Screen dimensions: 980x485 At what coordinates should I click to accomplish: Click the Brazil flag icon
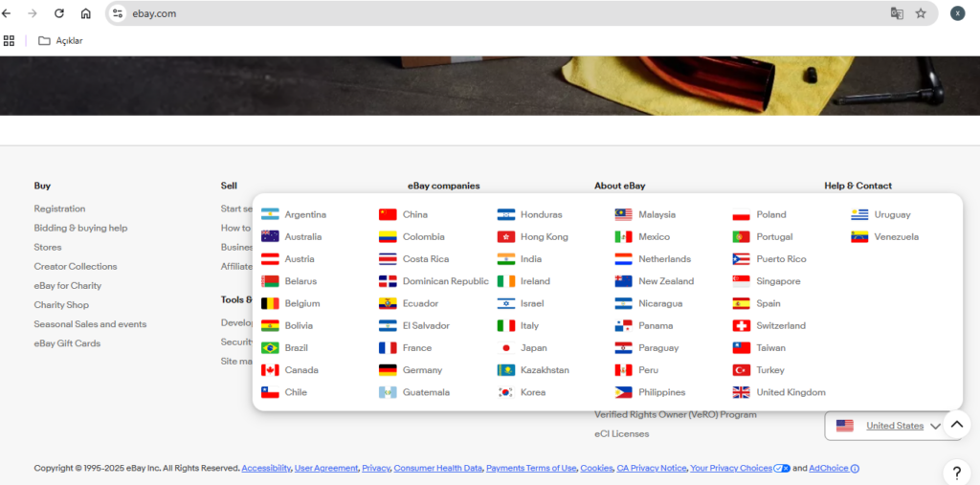(270, 348)
